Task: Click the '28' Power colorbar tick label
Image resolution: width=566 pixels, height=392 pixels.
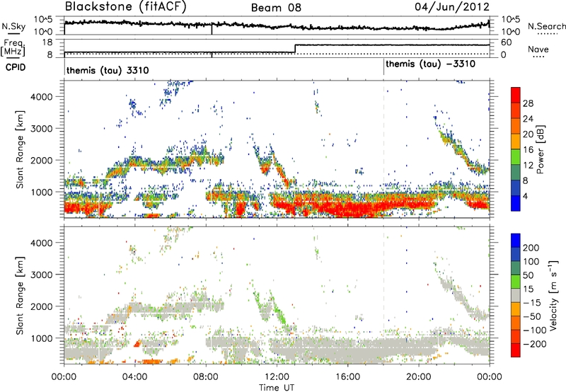Action: [x=528, y=103]
